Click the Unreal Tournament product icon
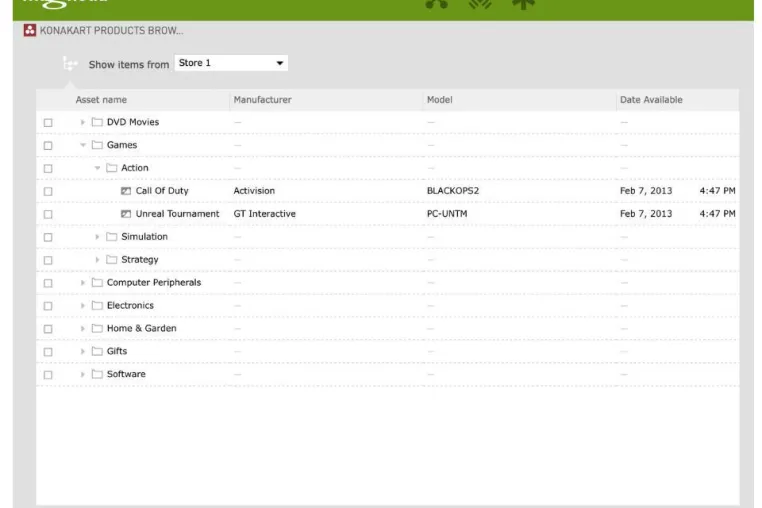This screenshot has width=762, height=508. coord(126,214)
